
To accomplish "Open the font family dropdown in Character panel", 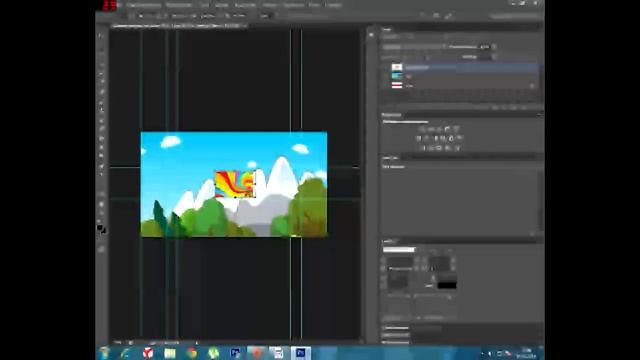I will click(x=398, y=249).
